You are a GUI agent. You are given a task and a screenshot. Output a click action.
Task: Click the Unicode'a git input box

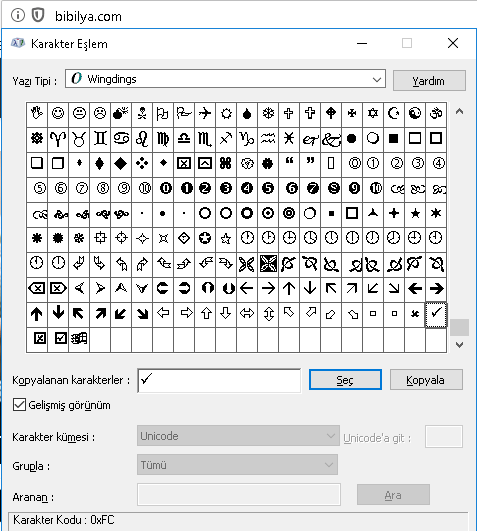click(444, 437)
